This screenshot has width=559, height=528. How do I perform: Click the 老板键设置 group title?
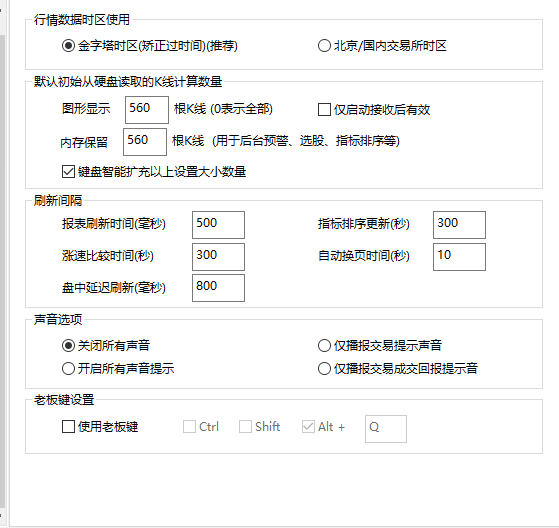64,400
